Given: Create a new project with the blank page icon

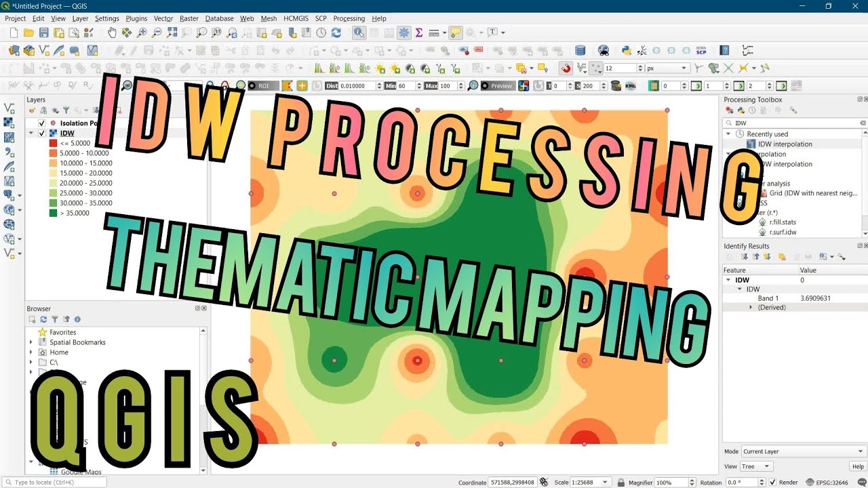Looking at the screenshot, I should click(x=14, y=33).
